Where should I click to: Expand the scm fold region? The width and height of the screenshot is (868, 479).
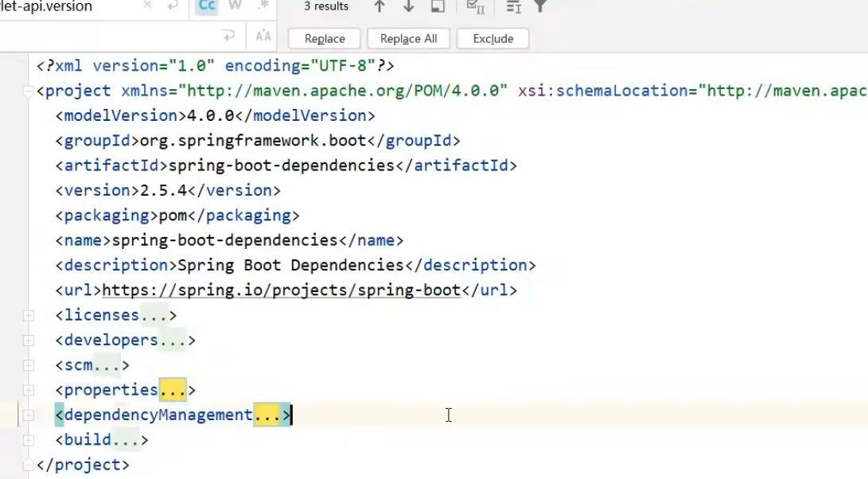pos(28,365)
